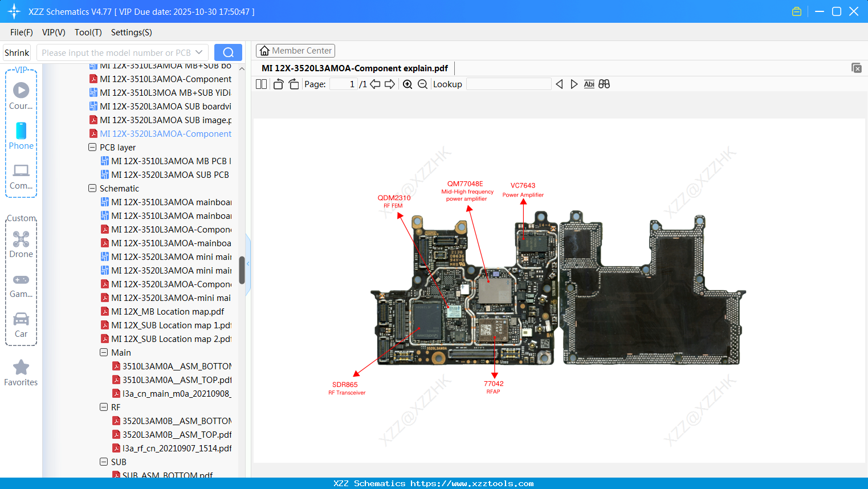Image resolution: width=868 pixels, height=489 pixels.
Task: Switch to two-page view mode
Action: pos(261,84)
